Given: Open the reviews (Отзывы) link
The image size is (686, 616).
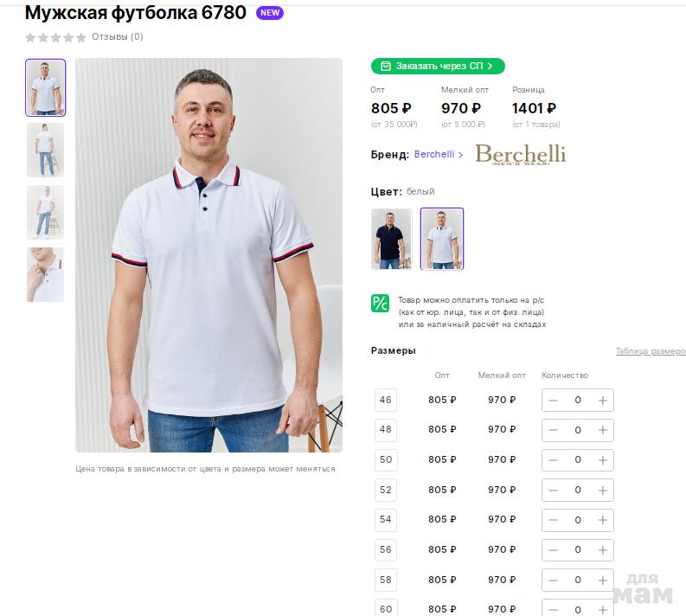Looking at the screenshot, I should click(118, 37).
